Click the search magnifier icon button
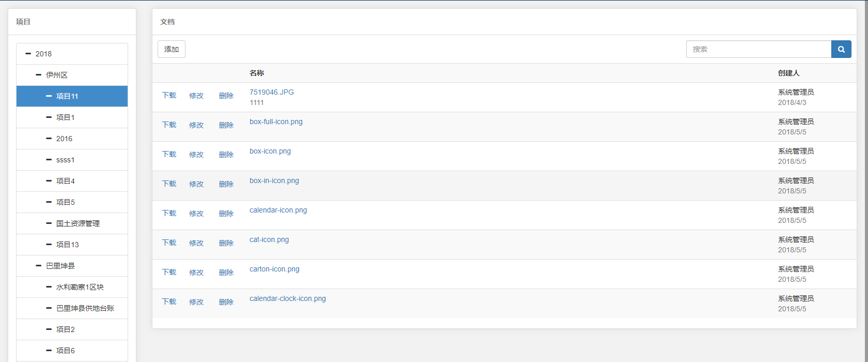Screen dimensions: 868x362 (x=841, y=50)
